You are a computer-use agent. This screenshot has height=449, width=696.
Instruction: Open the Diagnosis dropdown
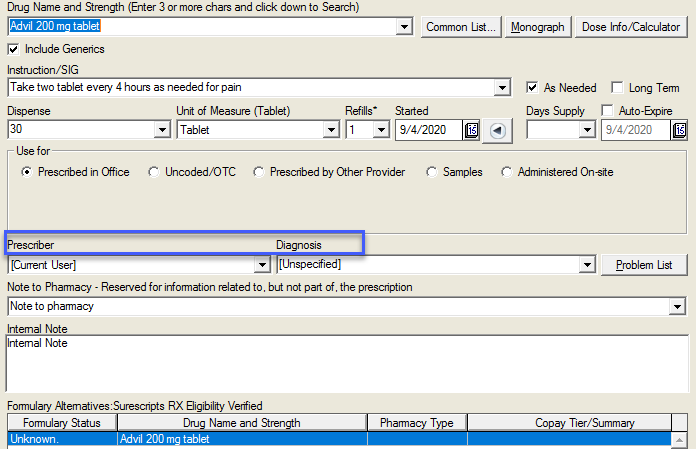(587, 265)
